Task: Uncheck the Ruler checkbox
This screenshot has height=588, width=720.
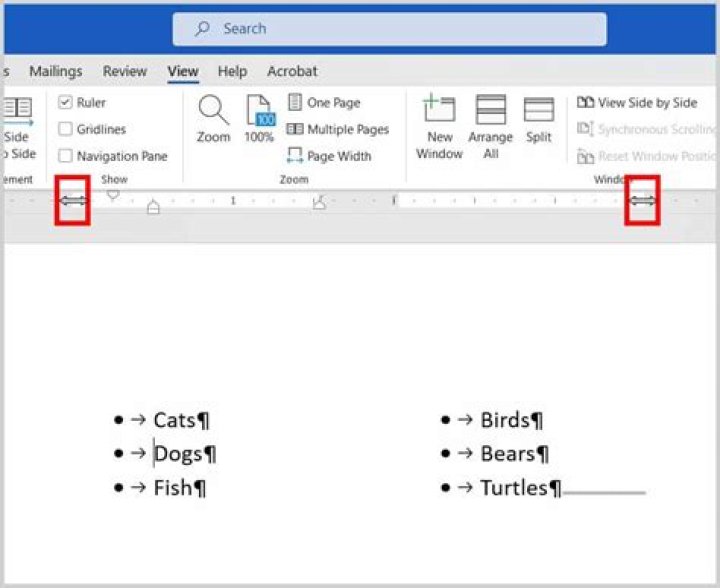Action: 65,102
